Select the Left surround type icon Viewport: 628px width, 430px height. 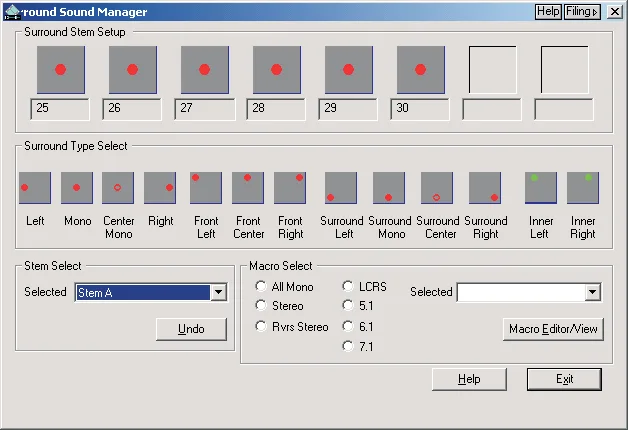pos(35,188)
